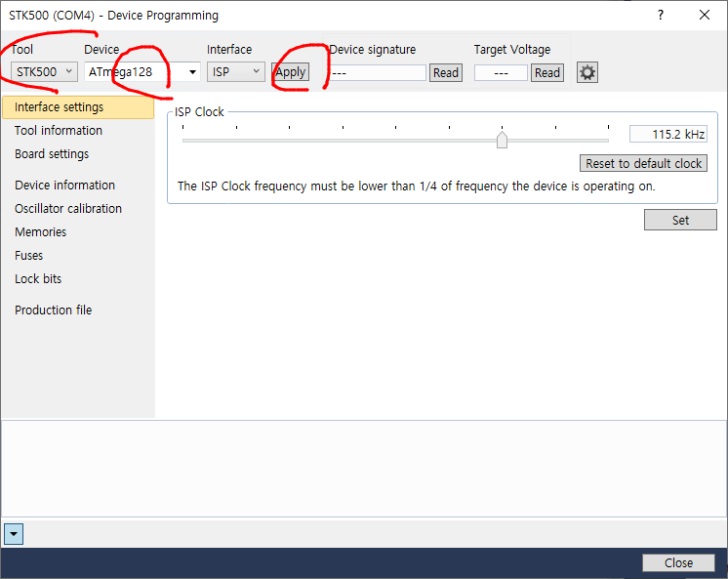Open the Interface dropdown showing ISP

click(x=236, y=72)
